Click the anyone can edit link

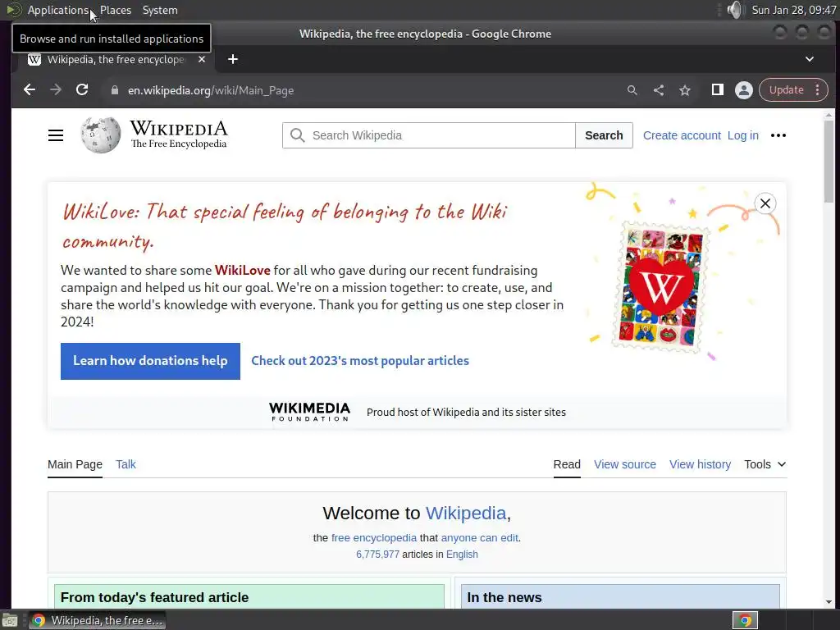click(x=479, y=538)
